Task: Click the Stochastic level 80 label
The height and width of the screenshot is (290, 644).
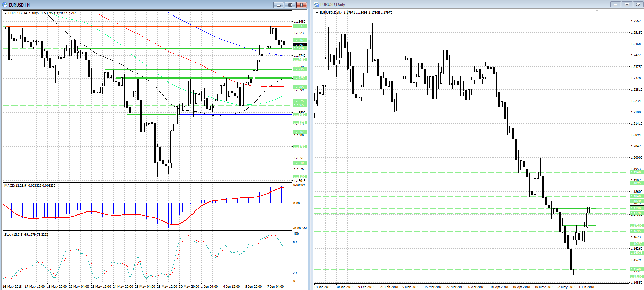Action: 295,242
